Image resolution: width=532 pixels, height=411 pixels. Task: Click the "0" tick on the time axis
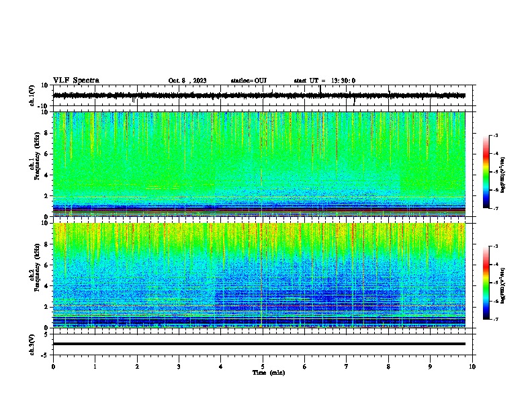point(53,367)
